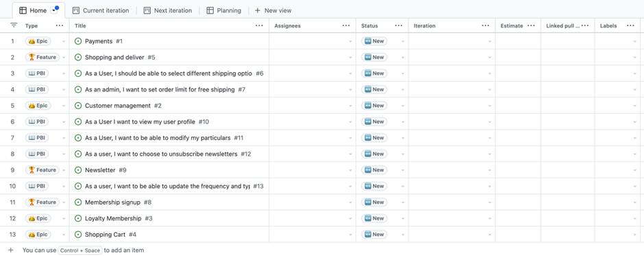Open Home view options dropdown arrow
Image resolution: width=644 pixels, height=256 pixels.
(x=54, y=11)
